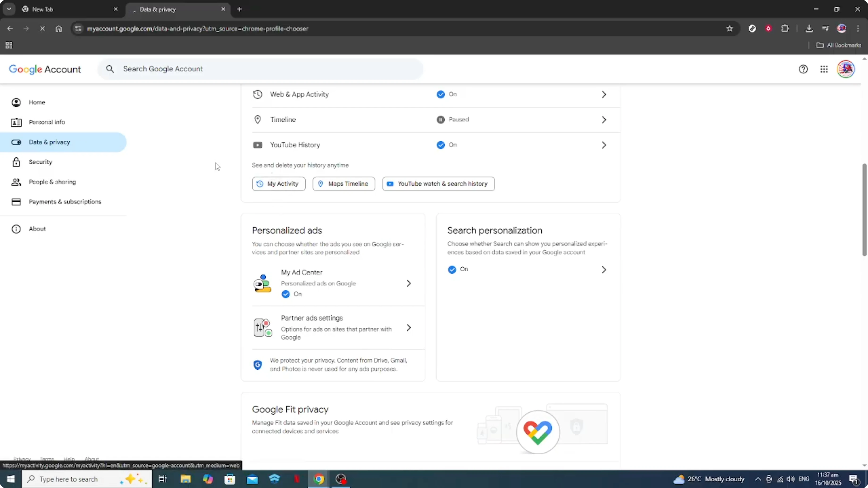
Task: Open Chrome profile picture in toolbar
Action: [841, 29]
